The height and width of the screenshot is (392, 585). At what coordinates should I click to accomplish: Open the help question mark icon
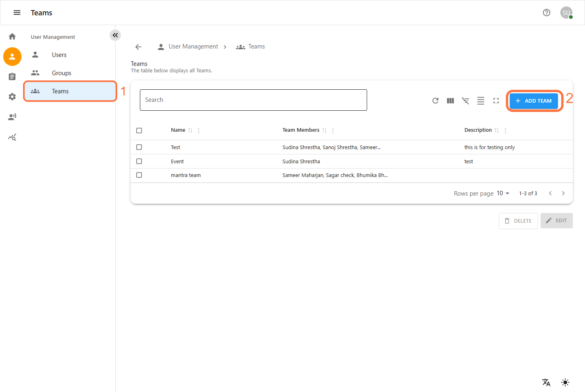point(547,13)
